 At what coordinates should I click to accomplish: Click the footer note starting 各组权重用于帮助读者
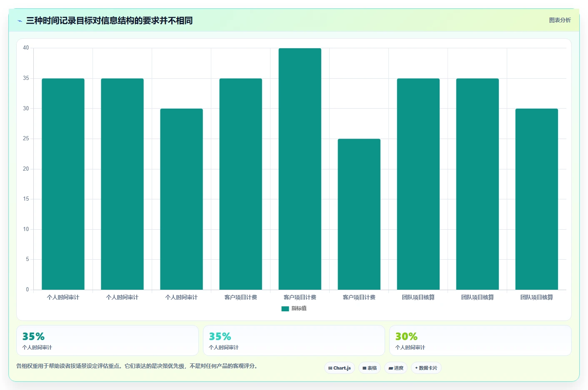point(138,366)
